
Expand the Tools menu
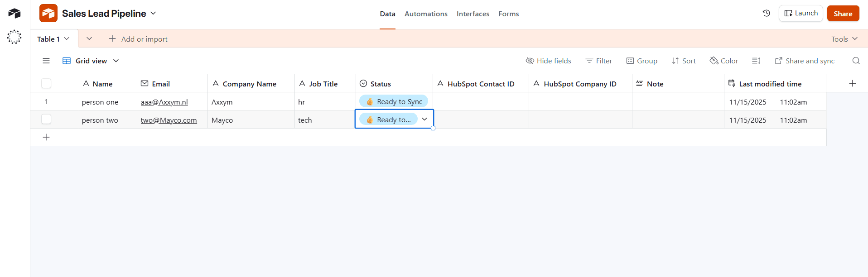[x=844, y=39]
